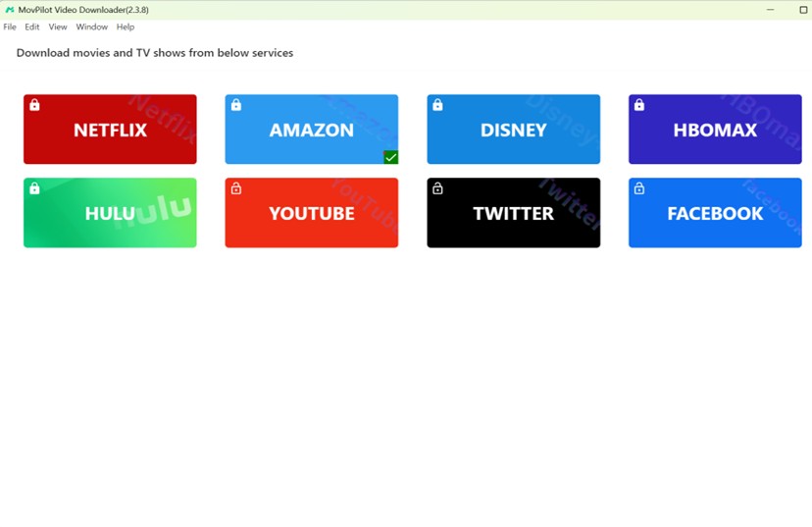This screenshot has width=812, height=527.
Task: Open the Help menu
Action: (x=126, y=26)
